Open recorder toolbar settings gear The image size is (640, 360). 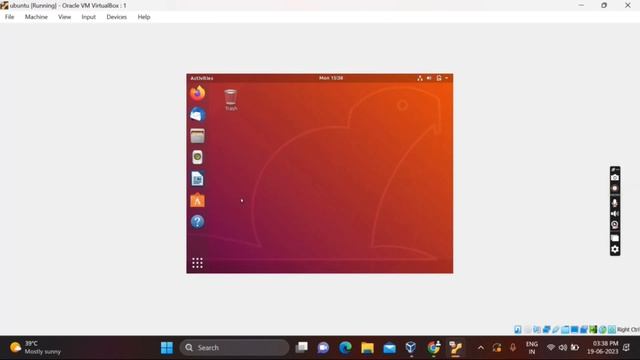tap(615, 249)
